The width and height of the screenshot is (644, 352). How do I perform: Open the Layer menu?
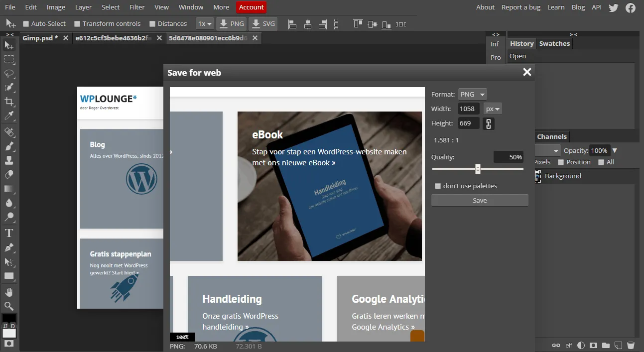[83, 7]
